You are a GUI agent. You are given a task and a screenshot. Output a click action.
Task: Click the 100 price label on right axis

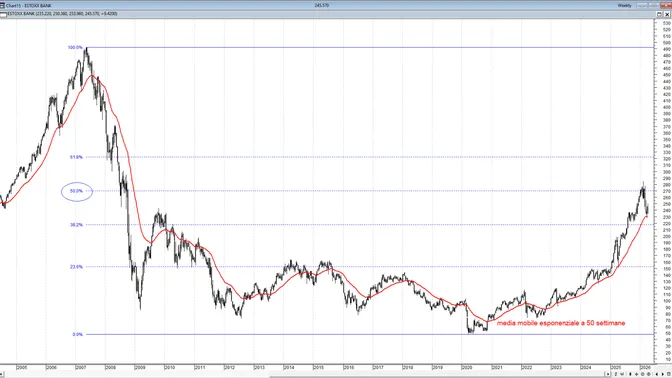(x=667, y=301)
